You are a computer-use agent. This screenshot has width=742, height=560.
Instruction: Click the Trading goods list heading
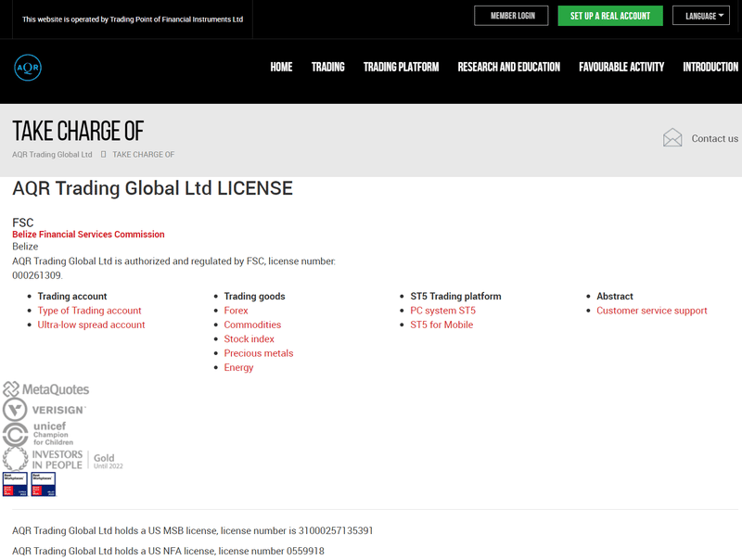click(x=254, y=297)
